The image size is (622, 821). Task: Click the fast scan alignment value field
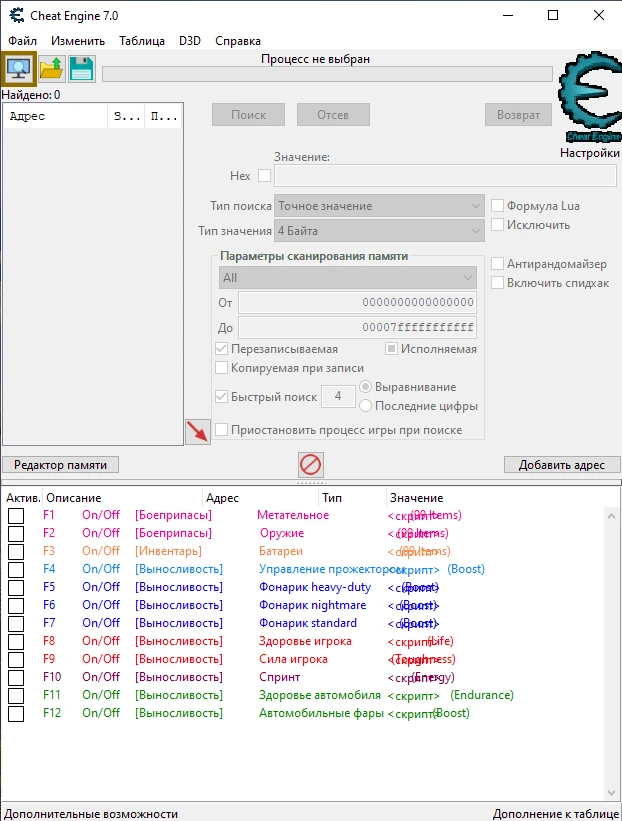(x=338, y=396)
